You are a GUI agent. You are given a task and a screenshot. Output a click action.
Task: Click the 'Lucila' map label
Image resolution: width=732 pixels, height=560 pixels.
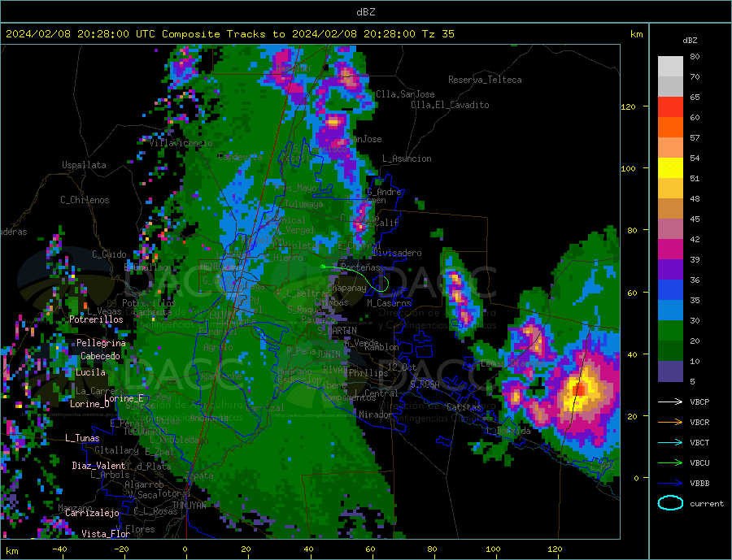pos(90,372)
